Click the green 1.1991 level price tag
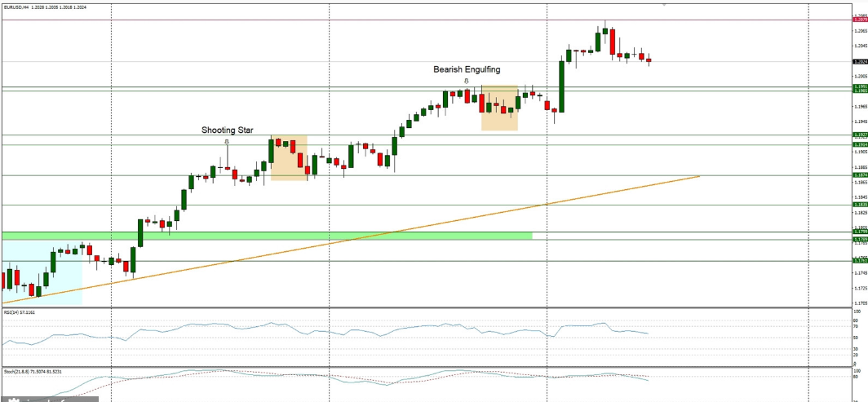The width and height of the screenshot is (868, 402). coord(859,86)
